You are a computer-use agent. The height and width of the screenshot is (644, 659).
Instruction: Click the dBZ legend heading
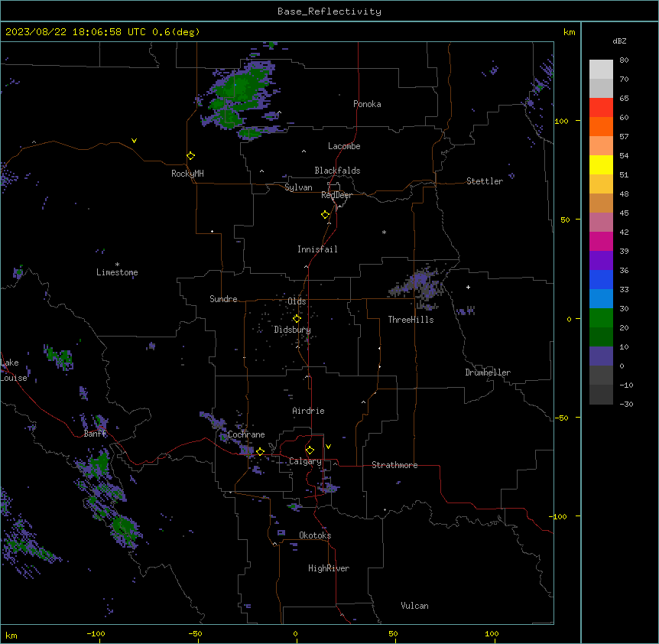(x=619, y=41)
